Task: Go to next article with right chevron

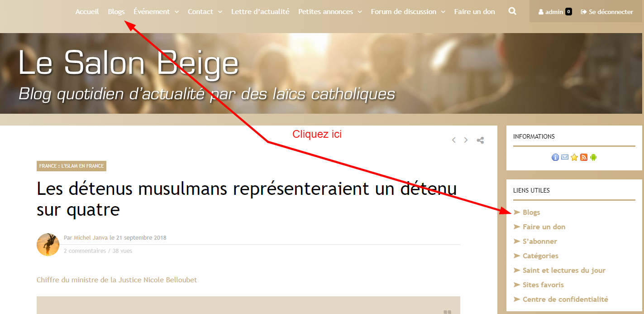Action: [x=466, y=140]
